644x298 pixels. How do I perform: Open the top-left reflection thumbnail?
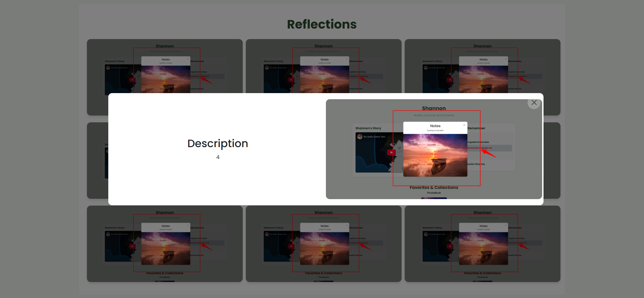pyautogui.click(x=165, y=66)
